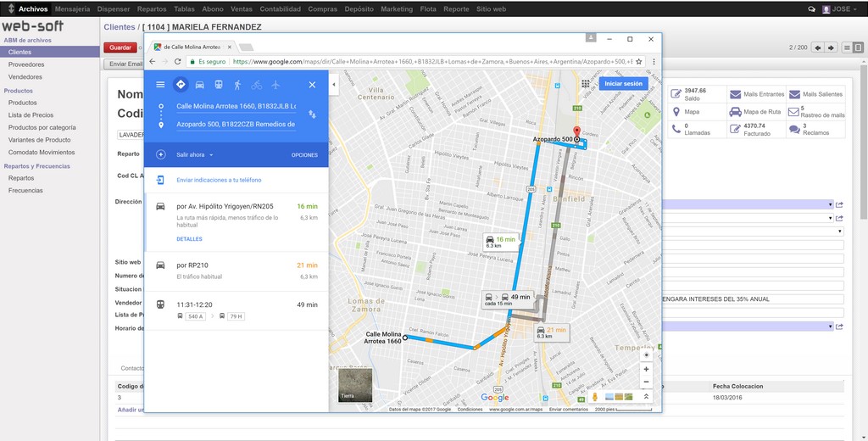Click the destination field Azopardo 500
868x441 pixels.
click(x=236, y=124)
